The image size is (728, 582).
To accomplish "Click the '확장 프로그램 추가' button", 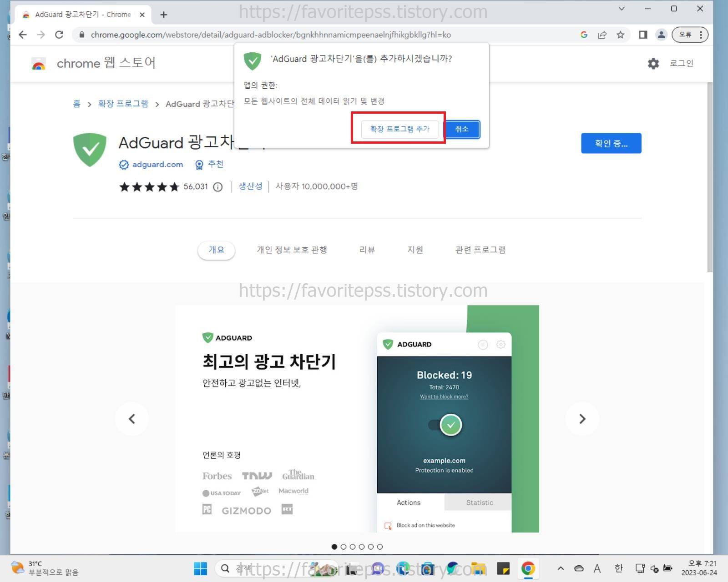I will point(399,129).
